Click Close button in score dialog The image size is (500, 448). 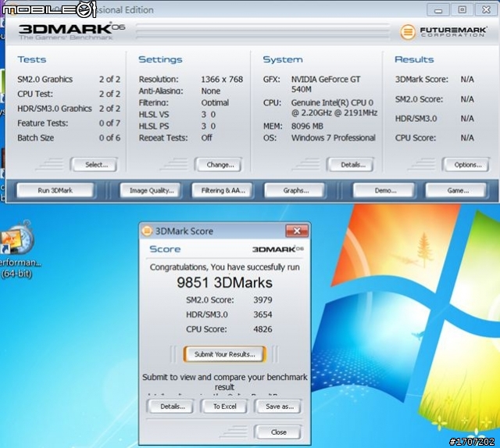click(x=278, y=432)
